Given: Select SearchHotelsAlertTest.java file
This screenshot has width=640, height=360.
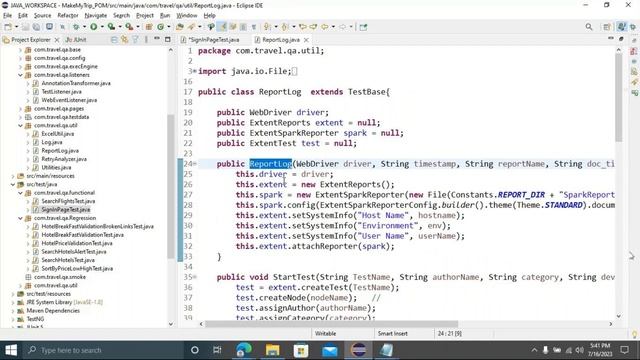Looking at the screenshot, I should pyautogui.click(x=74, y=252).
